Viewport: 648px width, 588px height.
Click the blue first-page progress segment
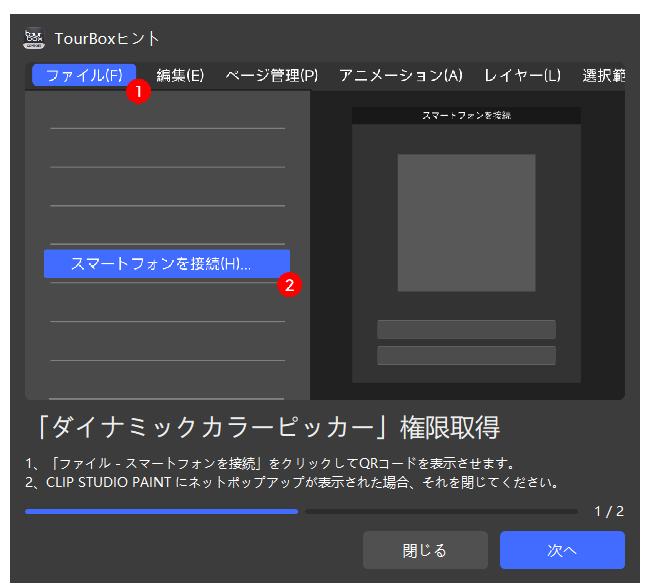[x=161, y=511]
